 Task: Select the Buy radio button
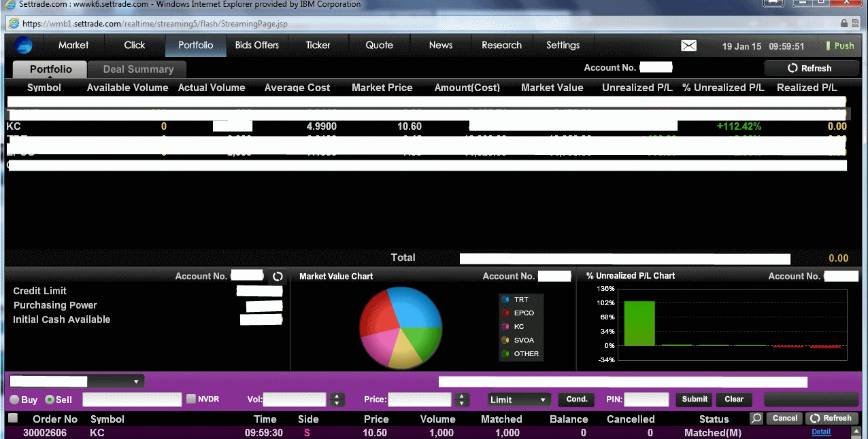tap(14, 400)
